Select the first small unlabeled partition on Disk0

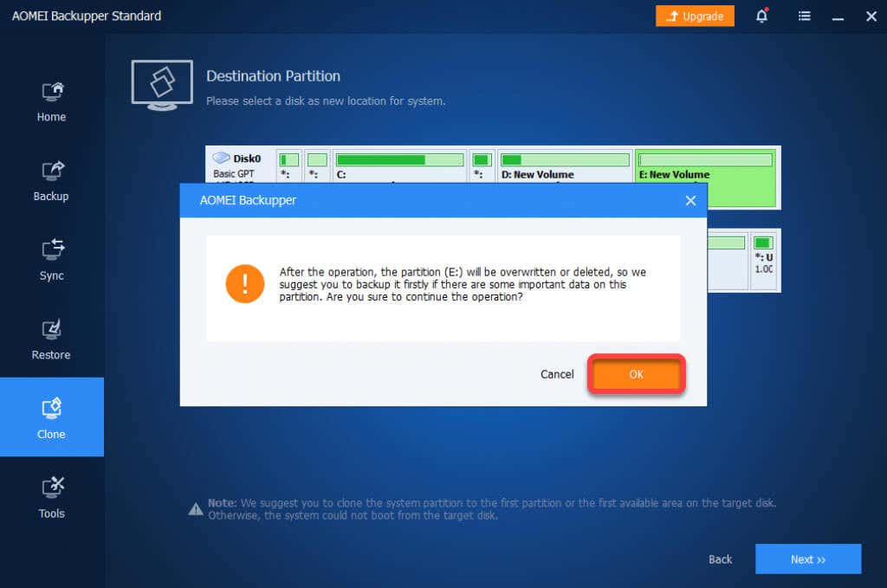tap(288, 166)
